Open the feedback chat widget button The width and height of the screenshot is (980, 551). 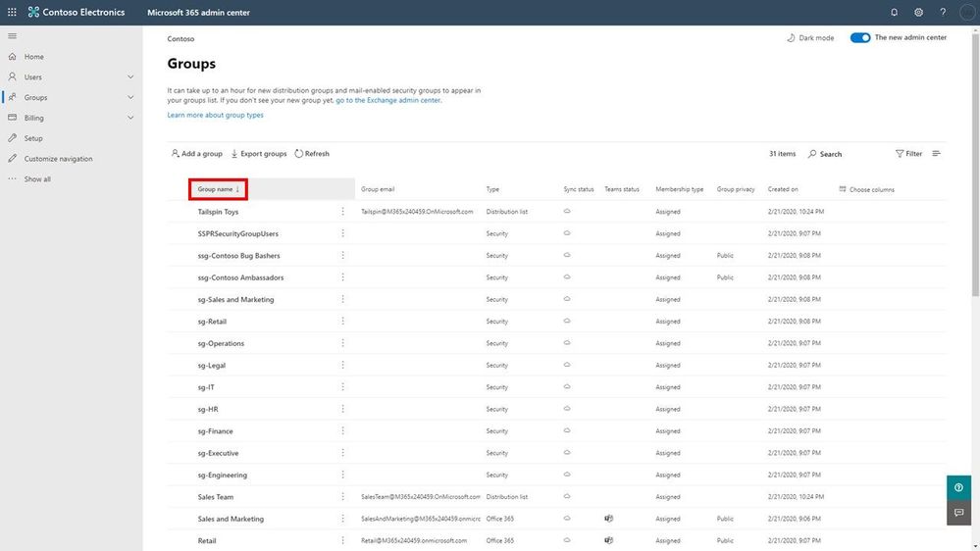coord(958,513)
